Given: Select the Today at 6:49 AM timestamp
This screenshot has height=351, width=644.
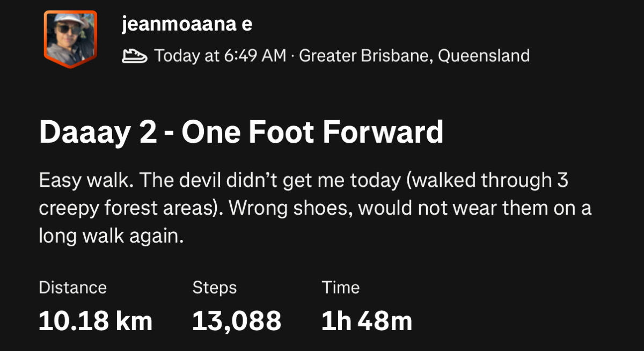Looking at the screenshot, I should pos(220,55).
